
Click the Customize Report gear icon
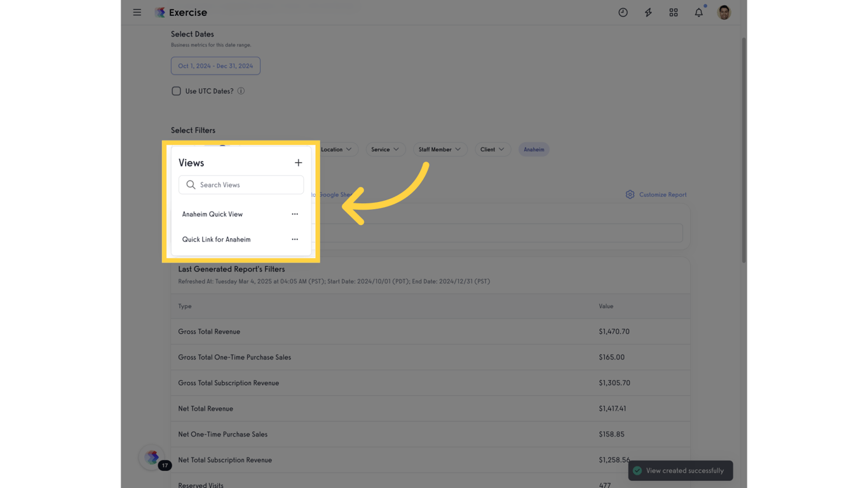tap(630, 194)
